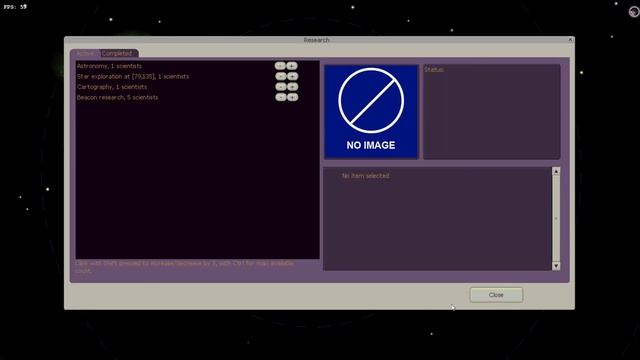
Task: Decrease scientists on Cartography research
Action: coord(280,87)
